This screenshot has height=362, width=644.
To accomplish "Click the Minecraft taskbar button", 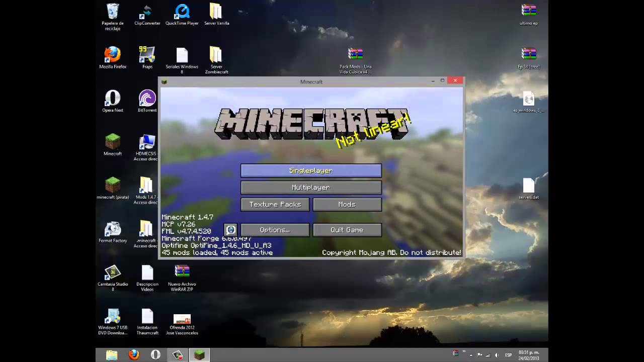I will pos(200,355).
